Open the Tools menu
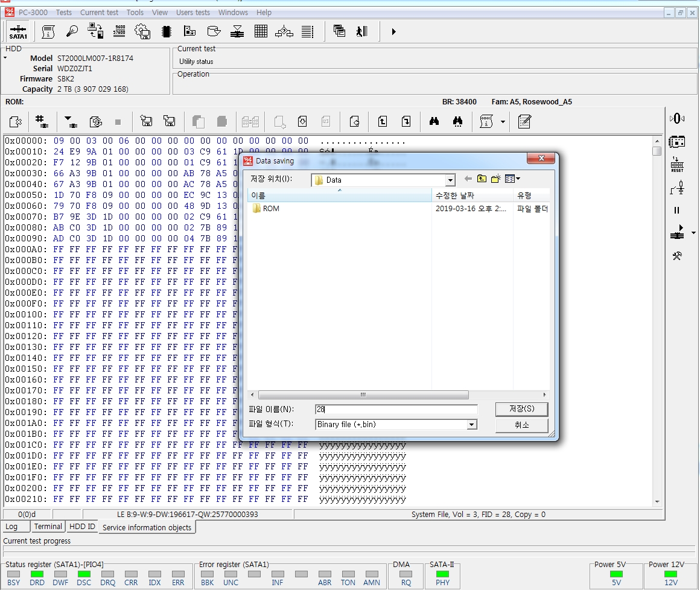Screen dimensions: 700x590 (x=135, y=12)
